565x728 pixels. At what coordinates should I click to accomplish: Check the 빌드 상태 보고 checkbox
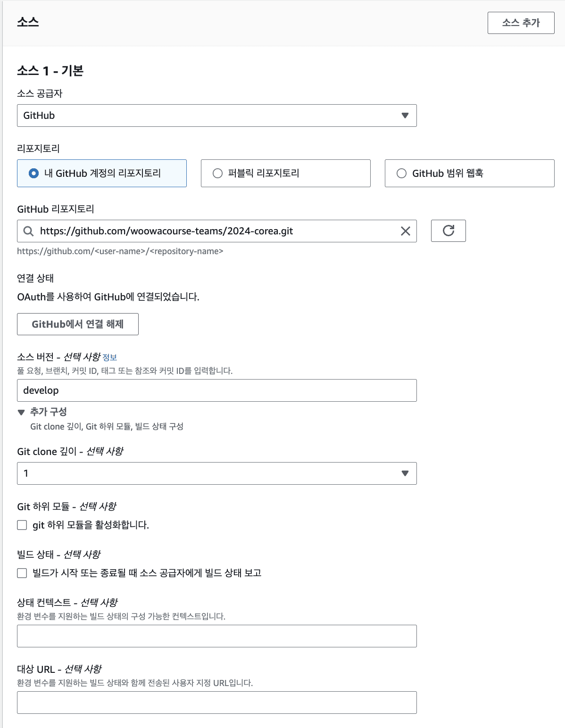22,573
